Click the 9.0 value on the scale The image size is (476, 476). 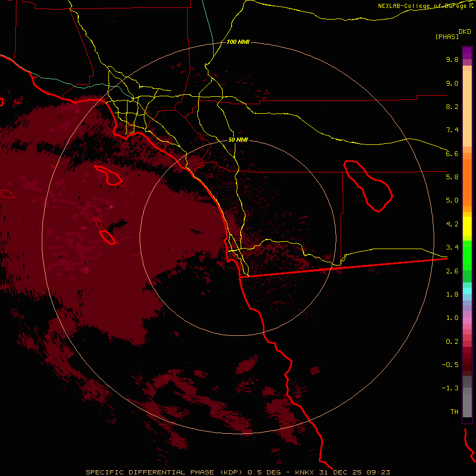[452, 83]
